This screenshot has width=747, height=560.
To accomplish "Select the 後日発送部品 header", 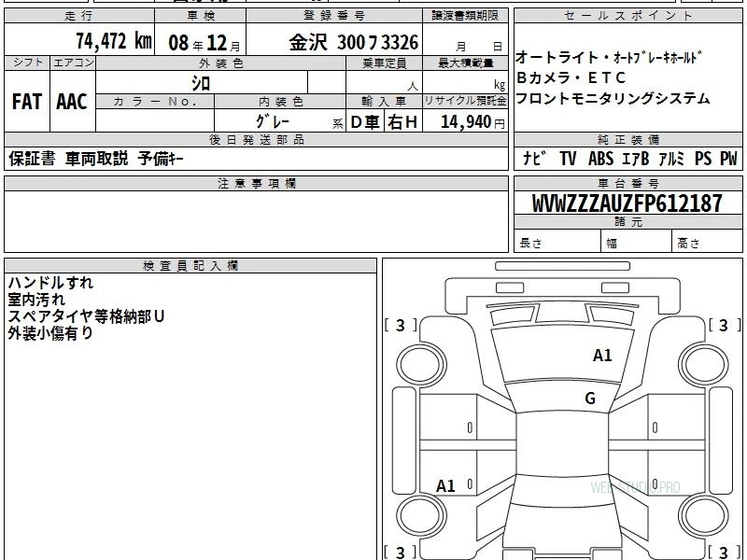I will pos(256,140).
